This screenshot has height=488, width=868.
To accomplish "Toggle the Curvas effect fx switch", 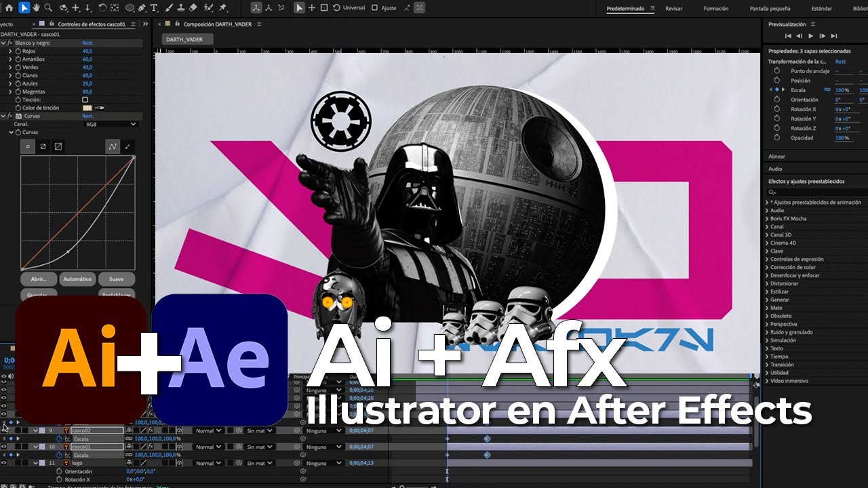I will pos(9,116).
